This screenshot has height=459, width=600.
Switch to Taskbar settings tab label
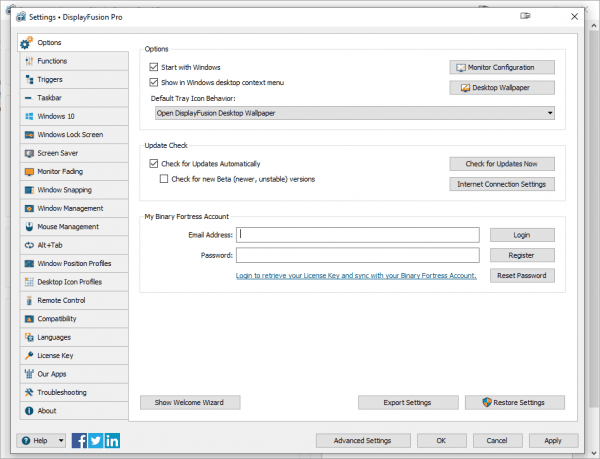click(x=49, y=98)
